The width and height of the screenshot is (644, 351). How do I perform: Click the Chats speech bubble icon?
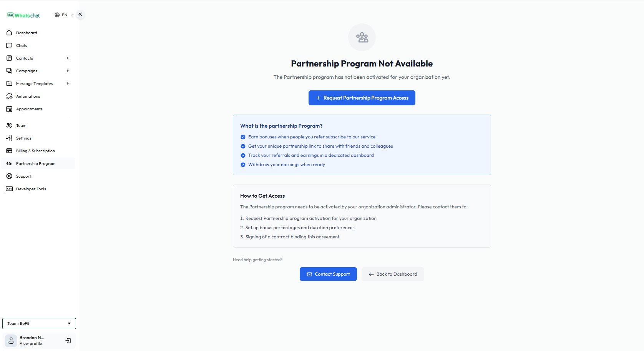pos(9,45)
